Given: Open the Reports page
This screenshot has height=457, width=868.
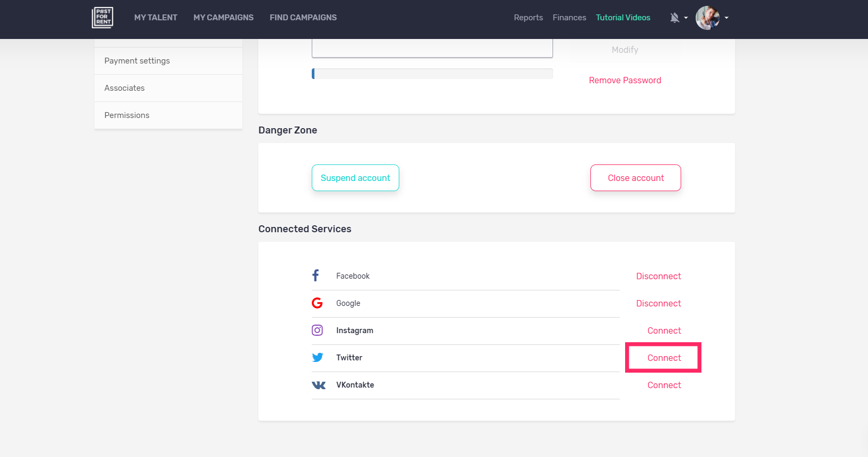Looking at the screenshot, I should click(528, 18).
